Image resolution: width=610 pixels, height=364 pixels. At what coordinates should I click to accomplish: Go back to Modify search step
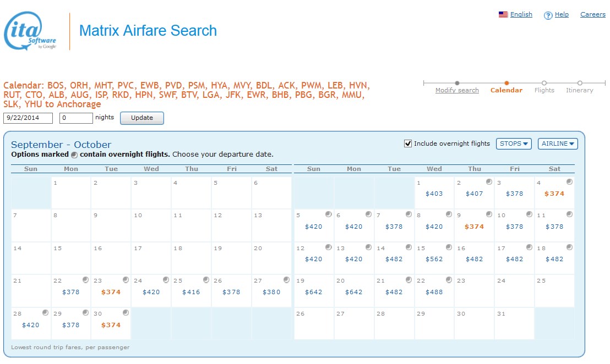[x=457, y=90]
